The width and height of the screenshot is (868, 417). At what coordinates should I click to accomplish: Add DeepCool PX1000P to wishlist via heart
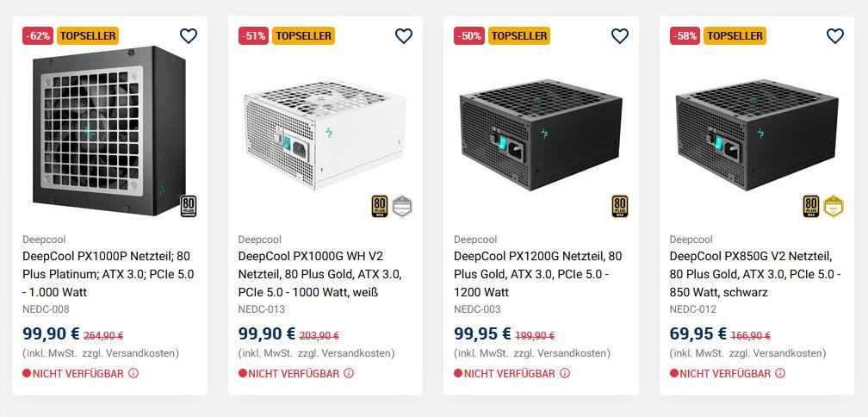(x=189, y=36)
